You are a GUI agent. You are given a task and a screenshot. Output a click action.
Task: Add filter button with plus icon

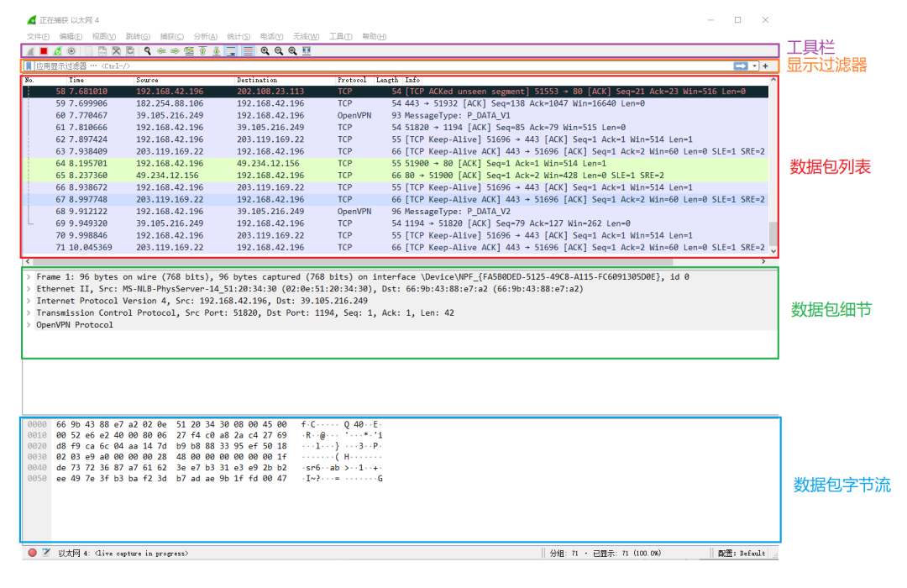pos(765,66)
